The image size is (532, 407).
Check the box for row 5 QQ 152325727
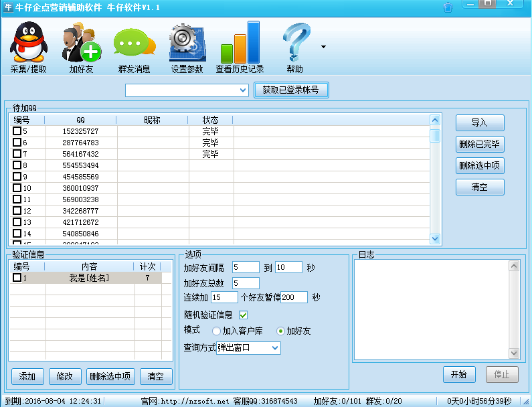tap(17, 131)
